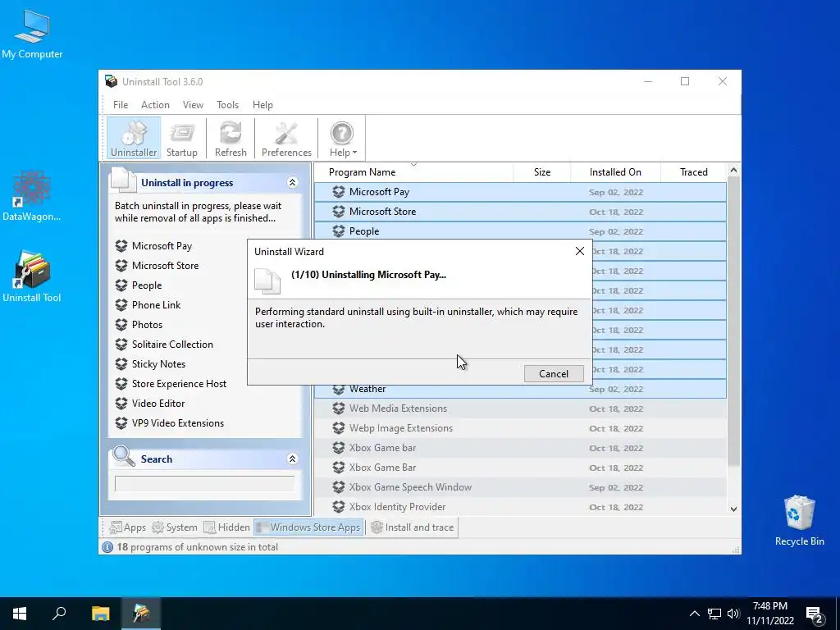Switch to the Hidden tab

point(226,527)
